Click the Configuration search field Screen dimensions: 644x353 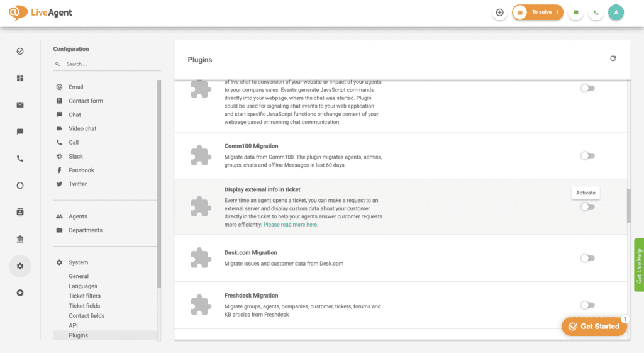(x=107, y=64)
